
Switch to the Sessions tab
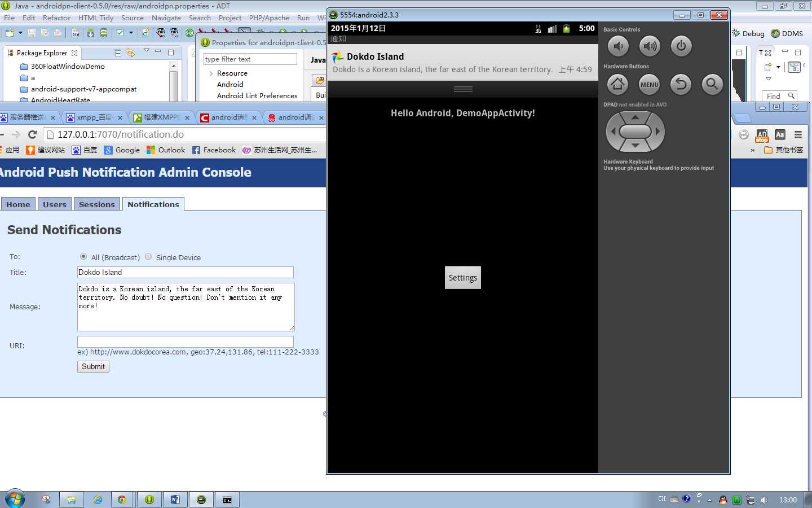click(x=97, y=204)
